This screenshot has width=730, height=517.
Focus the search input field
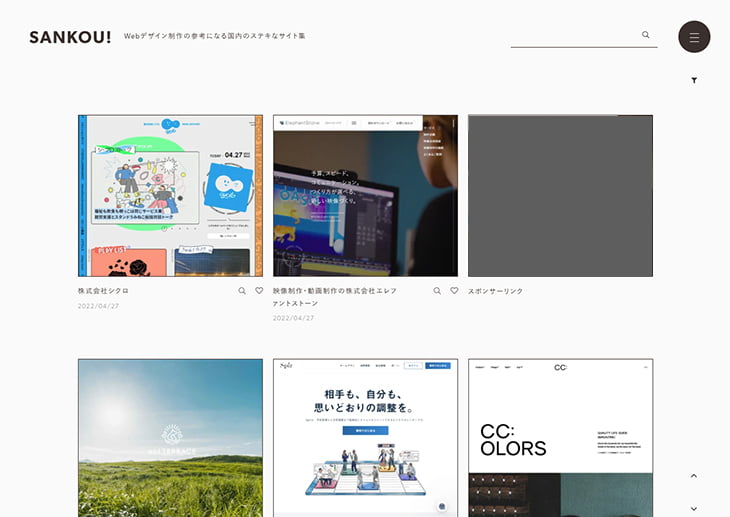[574, 35]
